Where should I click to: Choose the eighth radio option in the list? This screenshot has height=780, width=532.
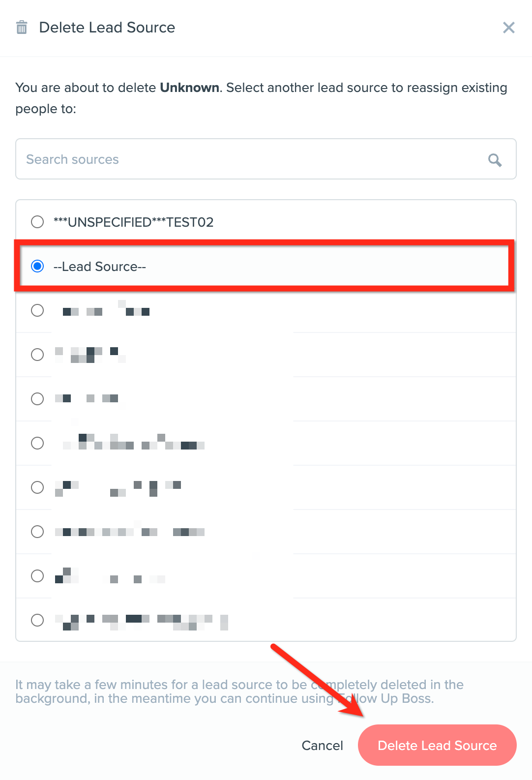tap(37, 532)
